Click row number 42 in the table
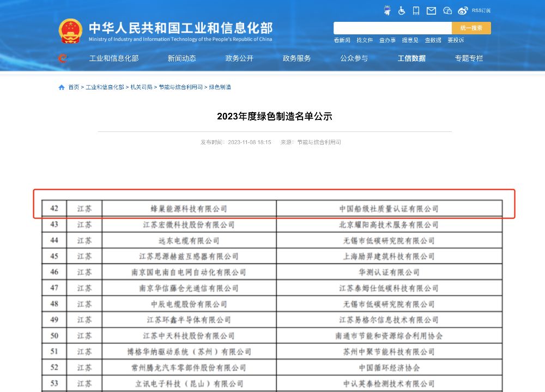The width and height of the screenshot is (545, 392). [x=54, y=209]
